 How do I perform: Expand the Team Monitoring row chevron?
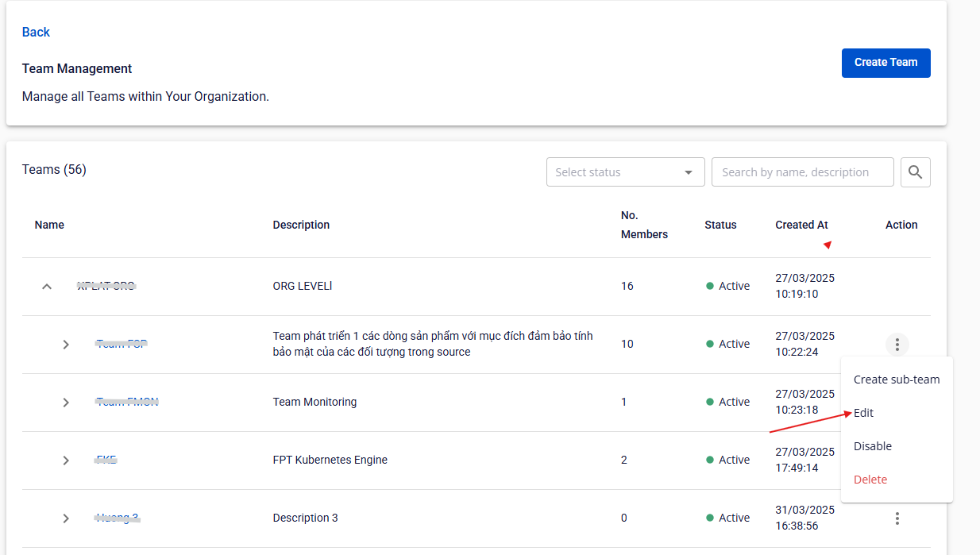pyautogui.click(x=66, y=403)
